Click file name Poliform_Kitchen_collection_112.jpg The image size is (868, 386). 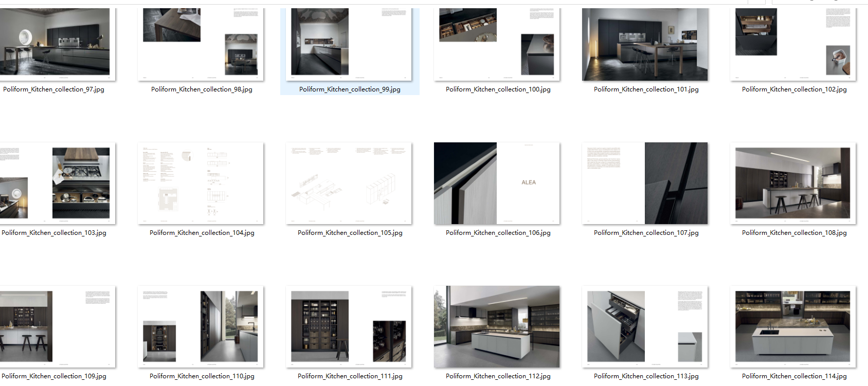(x=498, y=376)
